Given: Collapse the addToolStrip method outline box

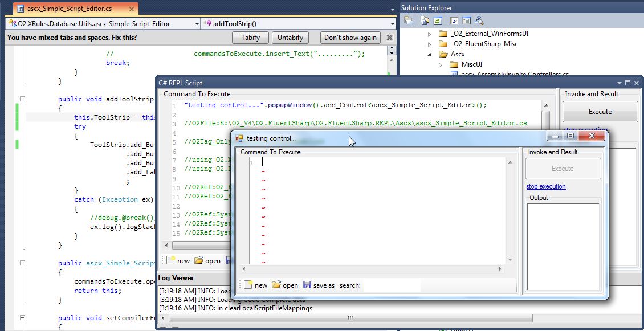Looking at the screenshot, I should [23, 99].
